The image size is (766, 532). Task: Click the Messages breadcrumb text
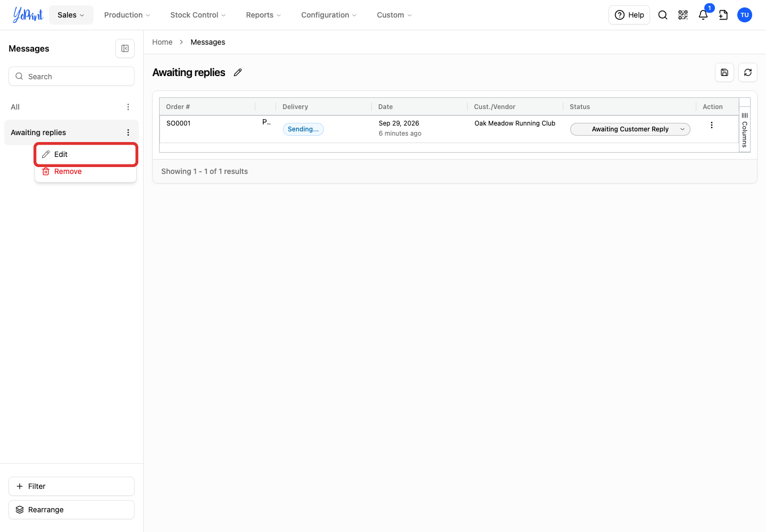point(208,42)
